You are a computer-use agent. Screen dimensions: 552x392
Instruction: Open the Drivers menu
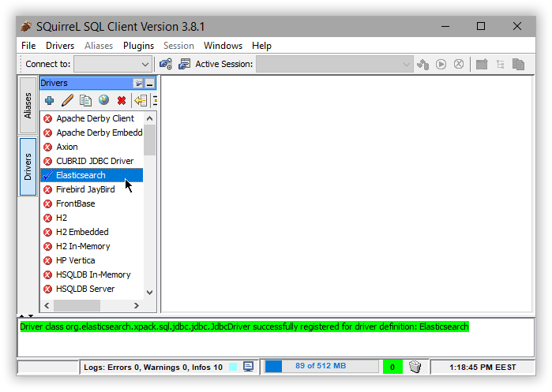(60, 46)
